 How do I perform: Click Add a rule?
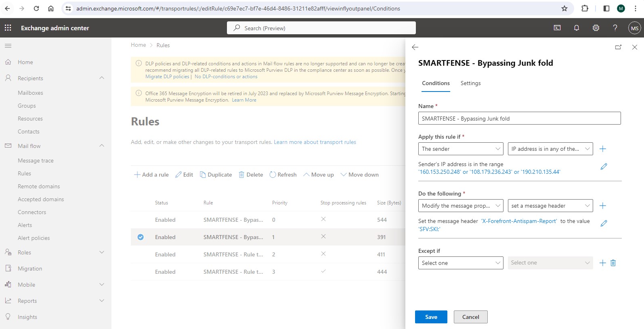pos(151,175)
